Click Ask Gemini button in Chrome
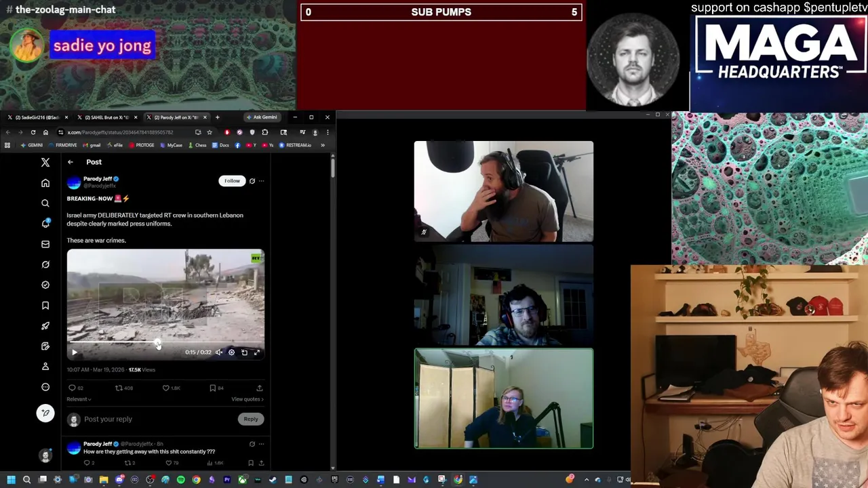Viewport: 868px width, 488px height. tap(261, 117)
